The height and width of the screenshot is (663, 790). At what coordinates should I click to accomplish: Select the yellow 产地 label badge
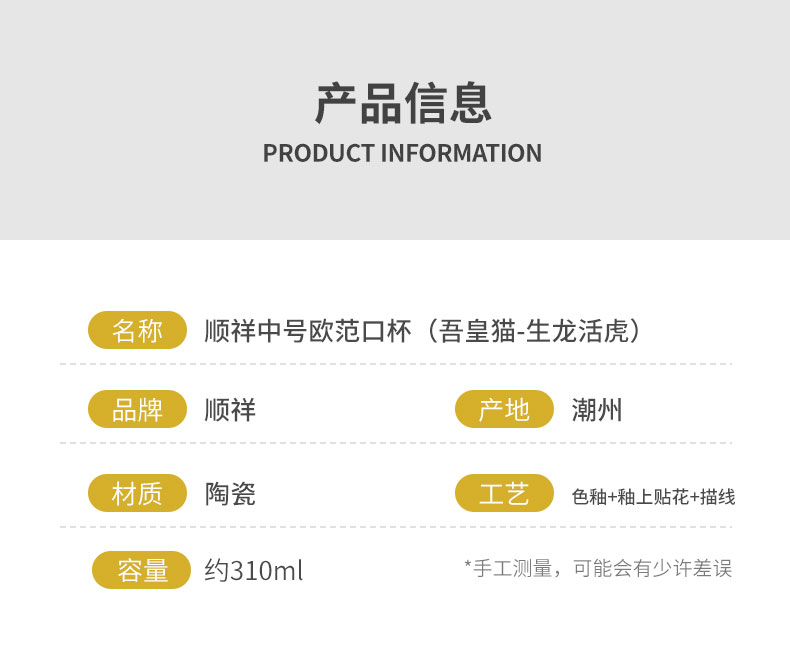click(504, 409)
